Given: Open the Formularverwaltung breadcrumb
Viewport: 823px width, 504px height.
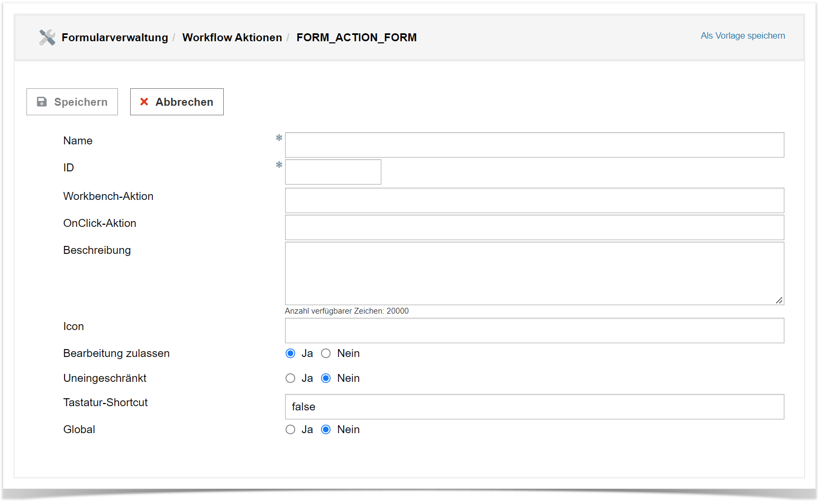Looking at the screenshot, I should point(115,38).
